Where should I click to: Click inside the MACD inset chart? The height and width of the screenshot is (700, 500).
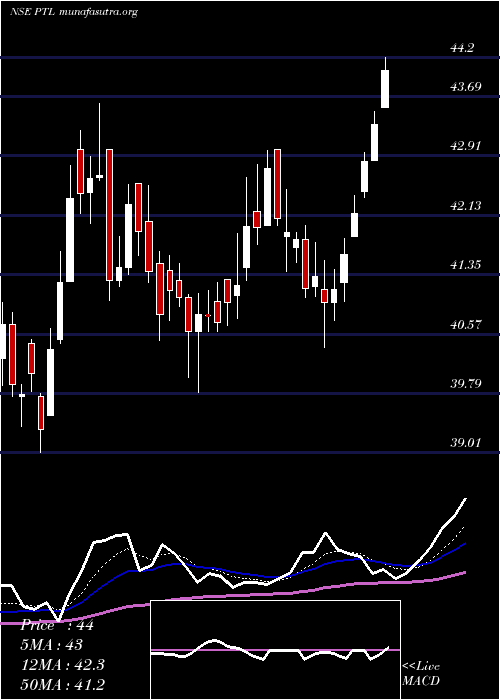(275, 650)
